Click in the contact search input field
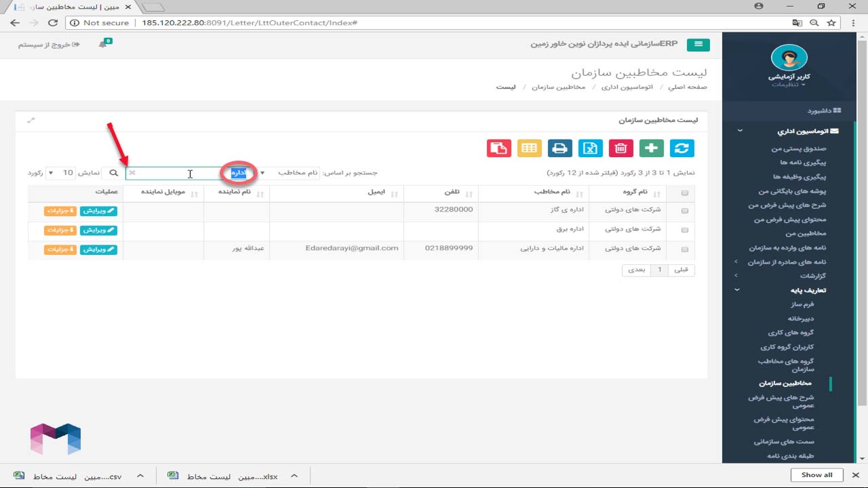This screenshot has width=868, height=488. (x=190, y=173)
